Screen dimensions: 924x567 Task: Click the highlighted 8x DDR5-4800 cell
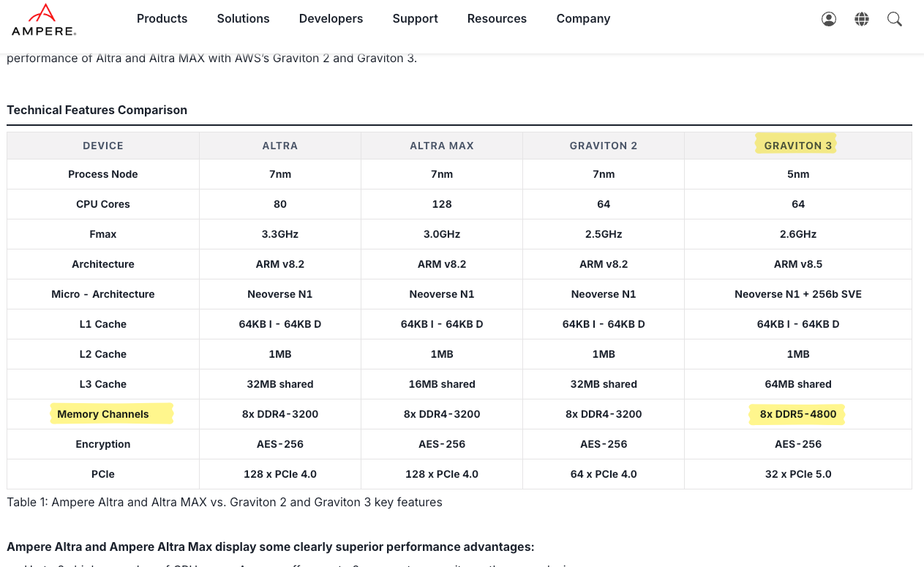coord(798,414)
